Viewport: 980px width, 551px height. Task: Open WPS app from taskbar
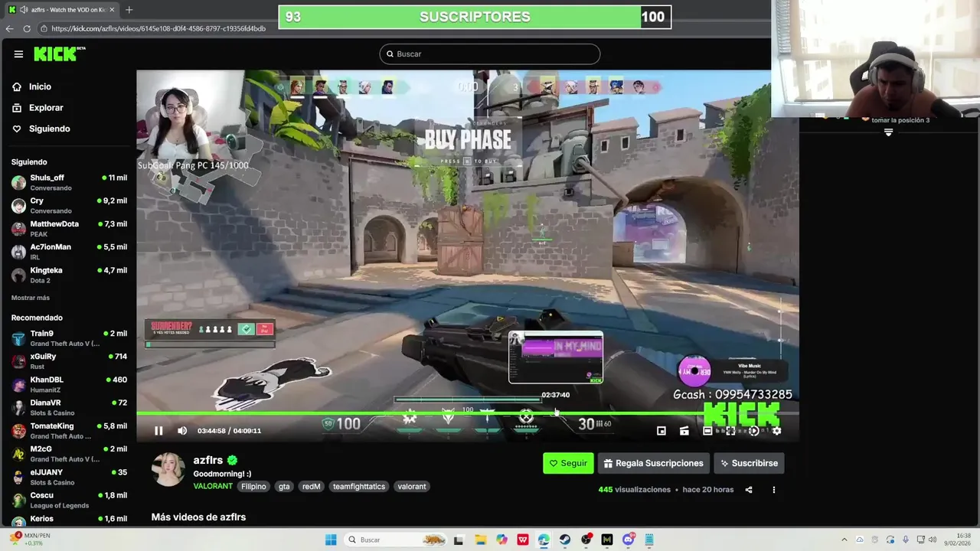pyautogui.click(x=523, y=540)
